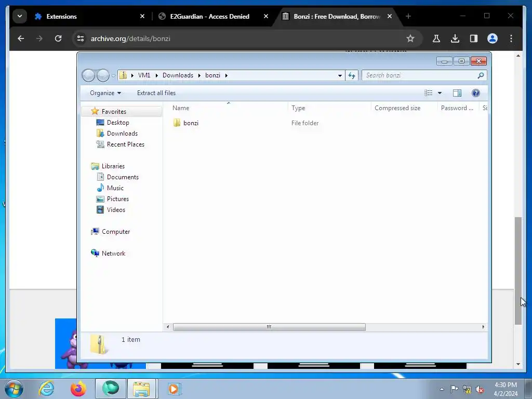Sort by Type column
The height and width of the screenshot is (399, 532).
pos(329,108)
